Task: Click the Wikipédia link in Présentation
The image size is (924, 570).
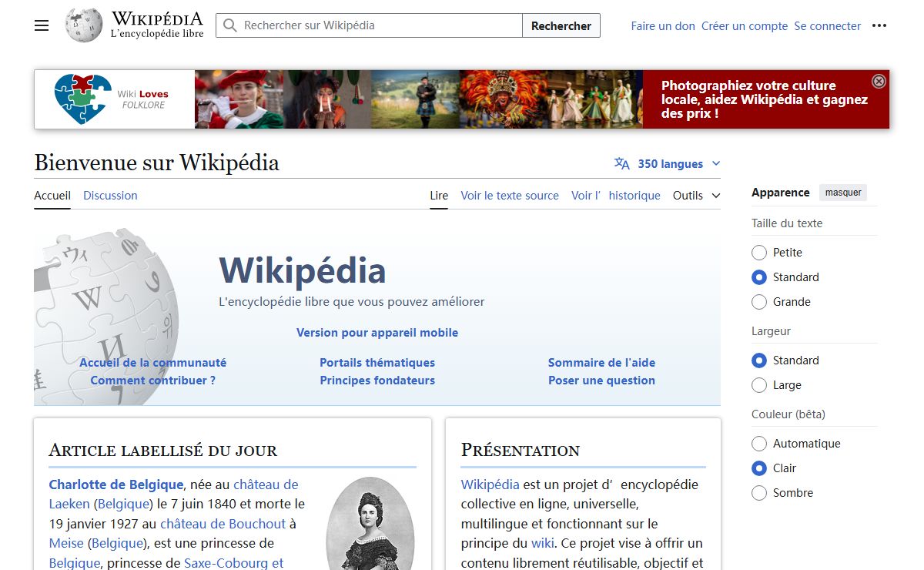Action: pyautogui.click(x=490, y=484)
